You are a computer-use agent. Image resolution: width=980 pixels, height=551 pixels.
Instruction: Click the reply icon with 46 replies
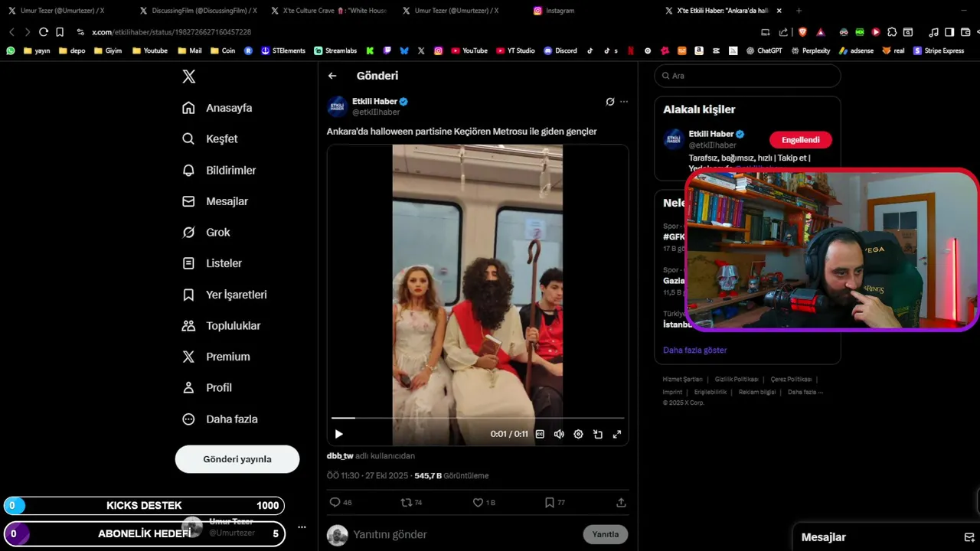(x=341, y=503)
